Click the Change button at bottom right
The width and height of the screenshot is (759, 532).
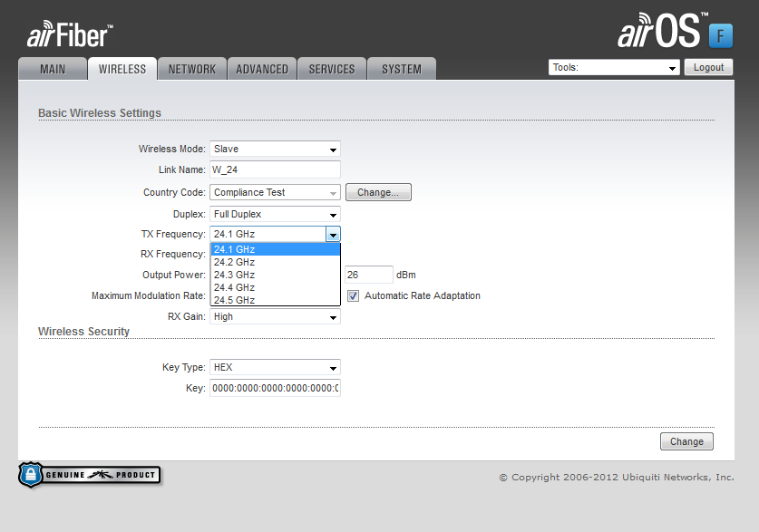(x=686, y=441)
